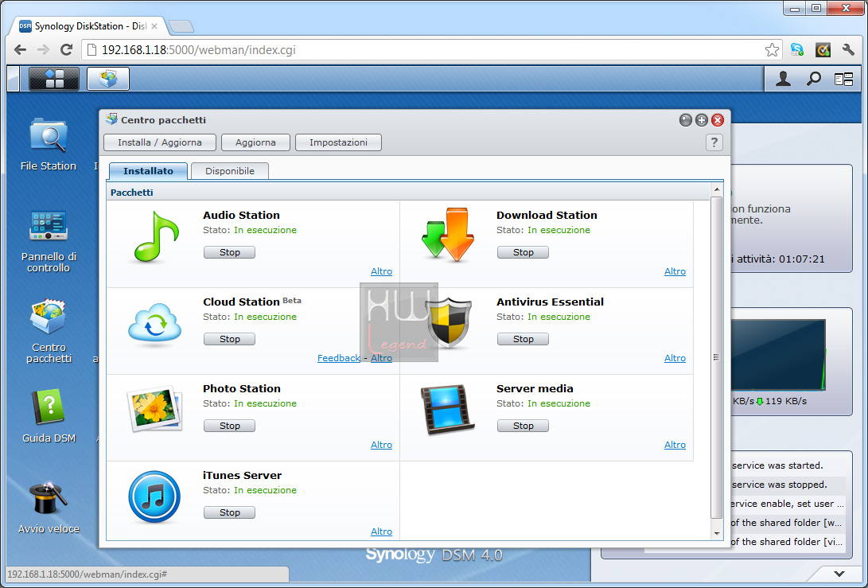Image resolution: width=868 pixels, height=588 pixels.
Task: Open the Feedback link for Cloud Station
Action: pyautogui.click(x=339, y=358)
